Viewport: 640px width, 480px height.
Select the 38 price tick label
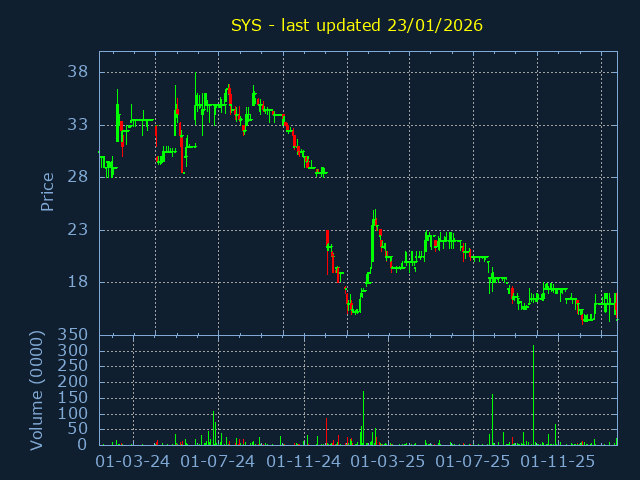tap(79, 72)
